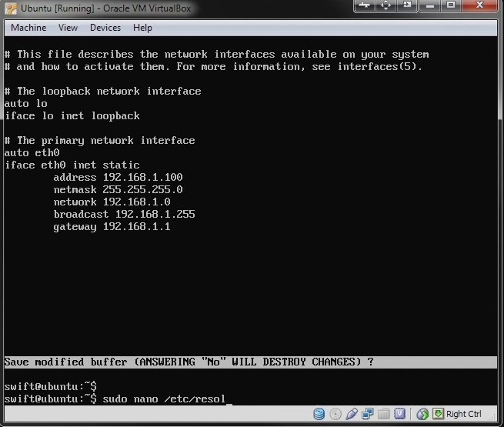
Task: Click the CPU virtualization chip status icon
Action: click(399, 414)
